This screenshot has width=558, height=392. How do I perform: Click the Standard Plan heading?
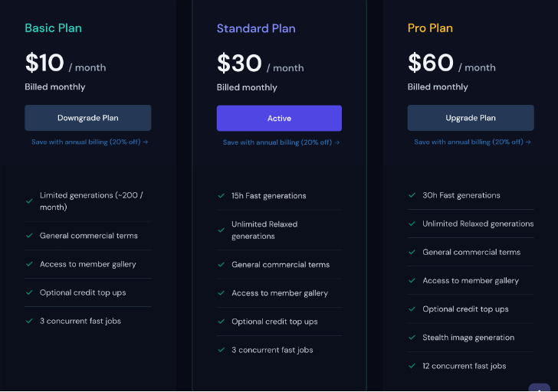pos(256,28)
